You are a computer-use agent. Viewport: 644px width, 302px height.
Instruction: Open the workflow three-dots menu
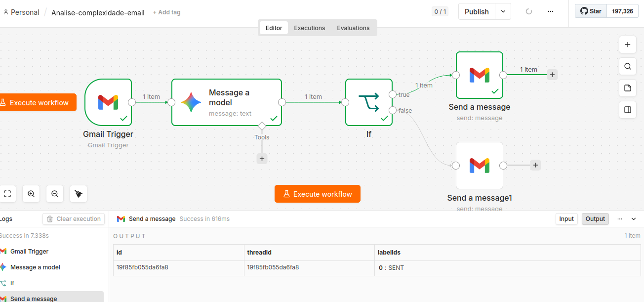click(551, 11)
